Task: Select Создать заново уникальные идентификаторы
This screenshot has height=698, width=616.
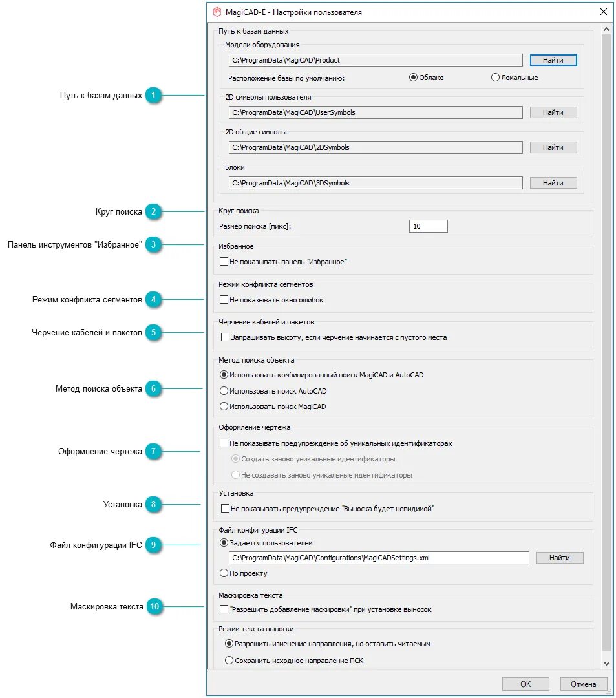Action: pos(313,459)
